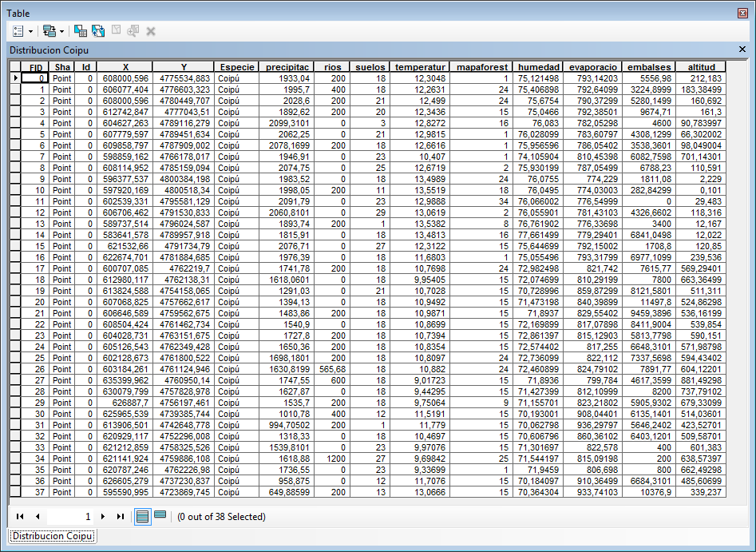The width and height of the screenshot is (756, 552).
Task: Click the humedad value 70,062798
Action: coord(539,425)
